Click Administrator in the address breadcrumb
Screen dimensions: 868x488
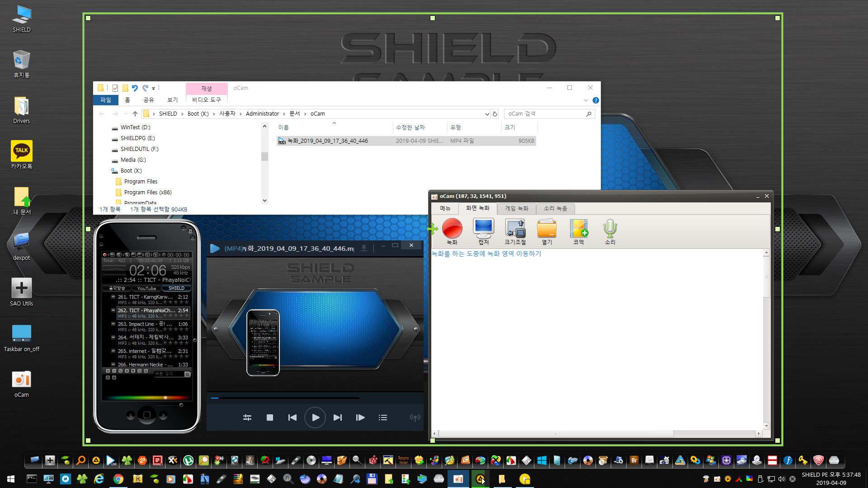pos(262,114)
